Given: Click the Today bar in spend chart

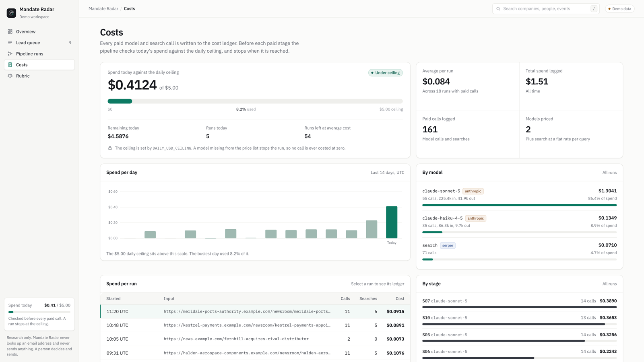Looking at the screenshot, I should [392, 222].
